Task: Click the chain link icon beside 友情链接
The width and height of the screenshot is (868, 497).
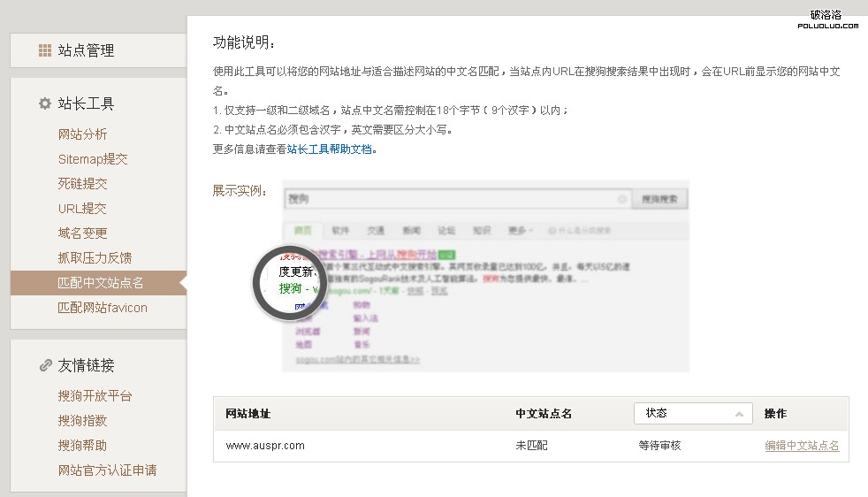Action: tap(45, 365)
